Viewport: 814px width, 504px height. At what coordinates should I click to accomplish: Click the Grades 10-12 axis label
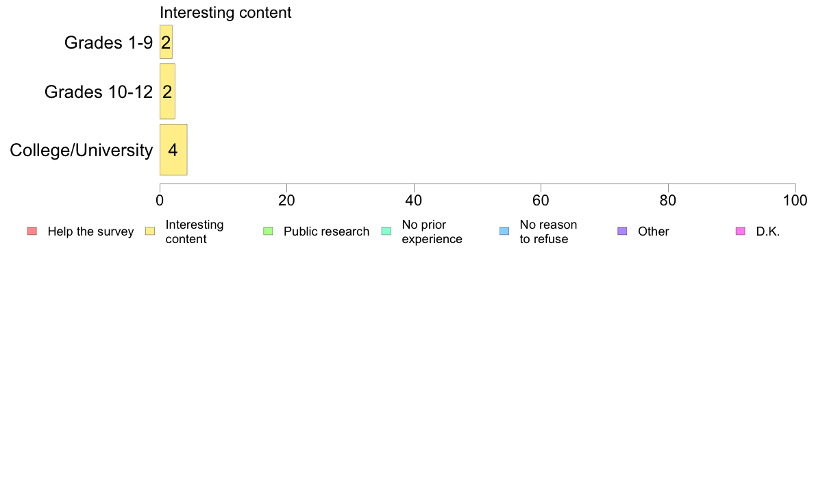coord(99,92)
